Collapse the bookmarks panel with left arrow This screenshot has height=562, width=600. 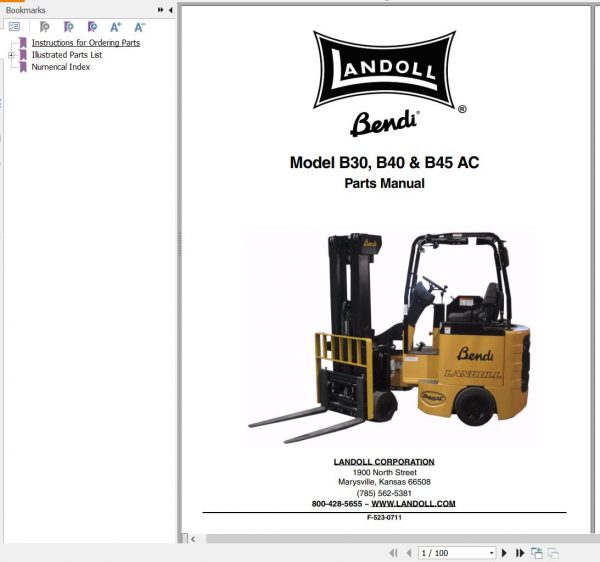click(170, 10)
